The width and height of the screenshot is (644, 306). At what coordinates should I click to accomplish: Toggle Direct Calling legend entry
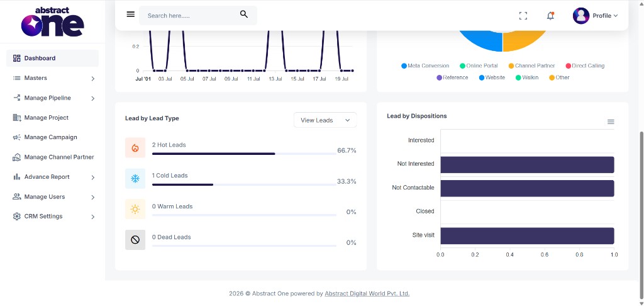click(586, 66)
